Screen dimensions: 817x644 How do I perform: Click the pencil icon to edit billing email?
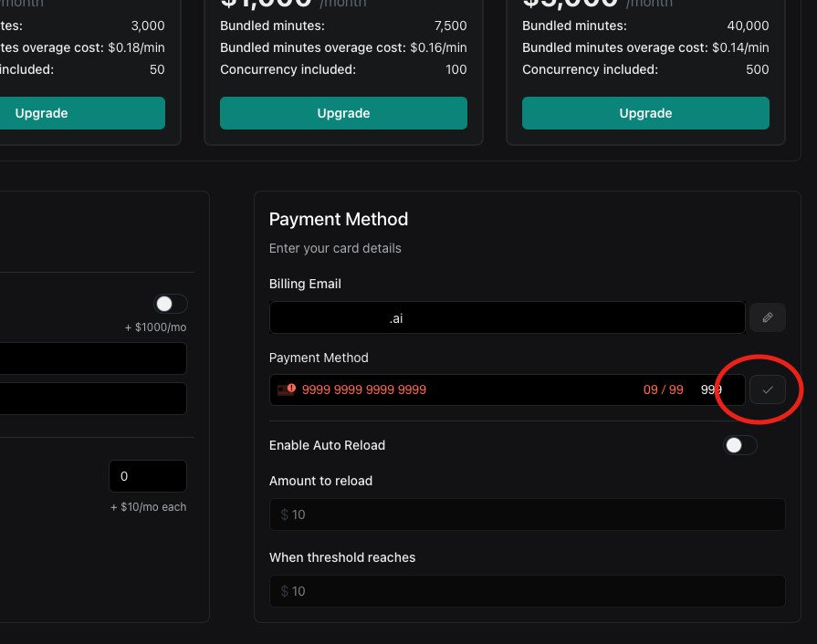[768, 317]
